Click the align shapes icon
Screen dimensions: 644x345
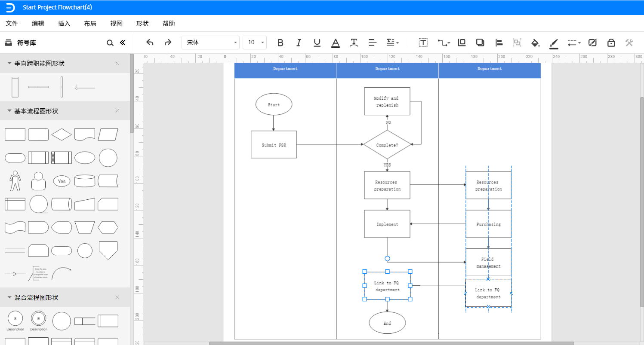499,42
